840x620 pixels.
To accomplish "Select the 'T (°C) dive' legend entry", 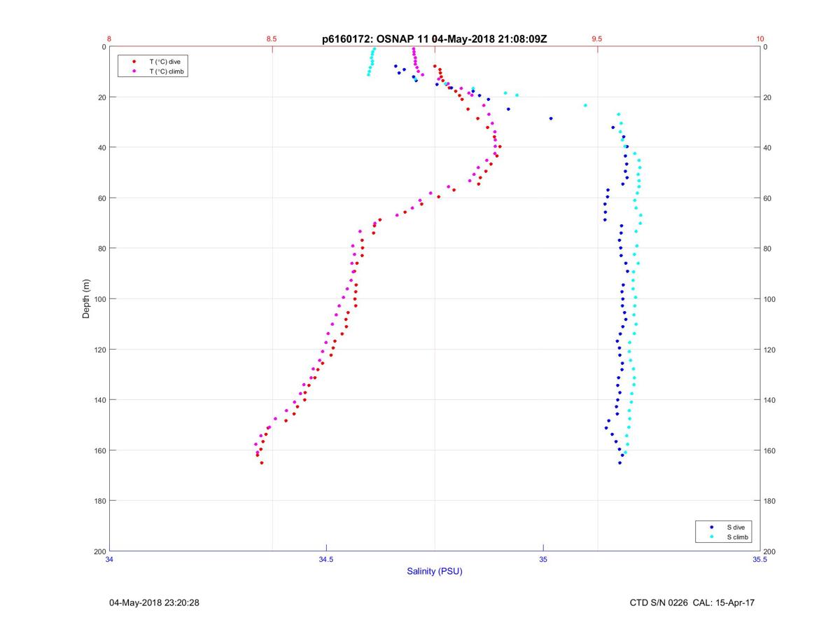I will pyautogui.click(x=164, y=62).
